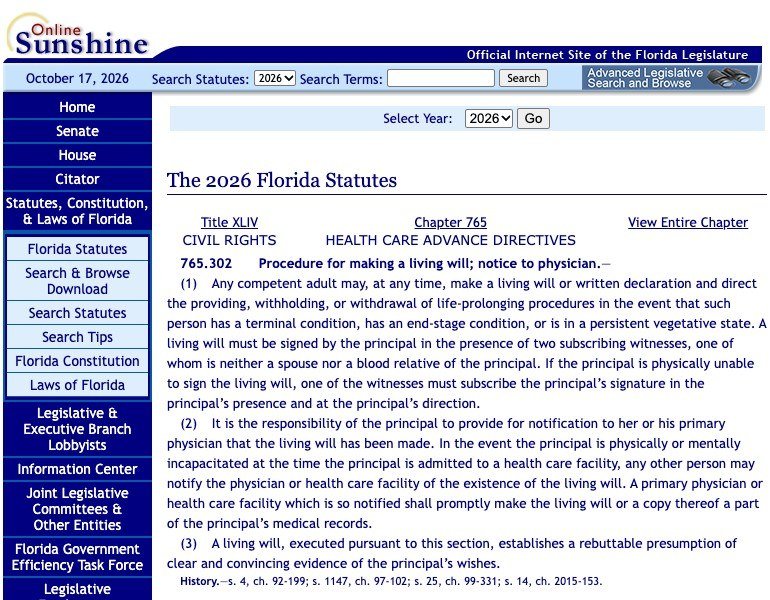Click the History line citation text

click(x=391, y=581)
